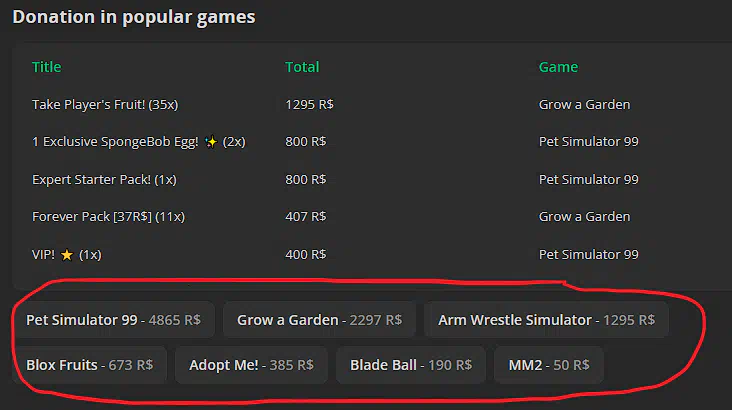Viewport: 732px width, 410px height.
Task: Open the Arm Wrestle Simulator chip
Action: 546,320
